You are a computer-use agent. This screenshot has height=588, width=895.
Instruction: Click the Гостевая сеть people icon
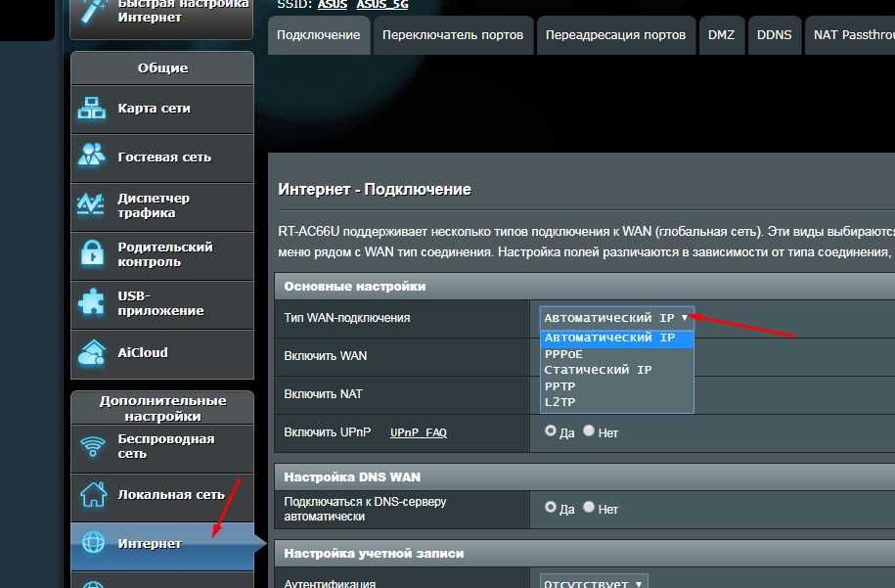(x=92, y=155)
